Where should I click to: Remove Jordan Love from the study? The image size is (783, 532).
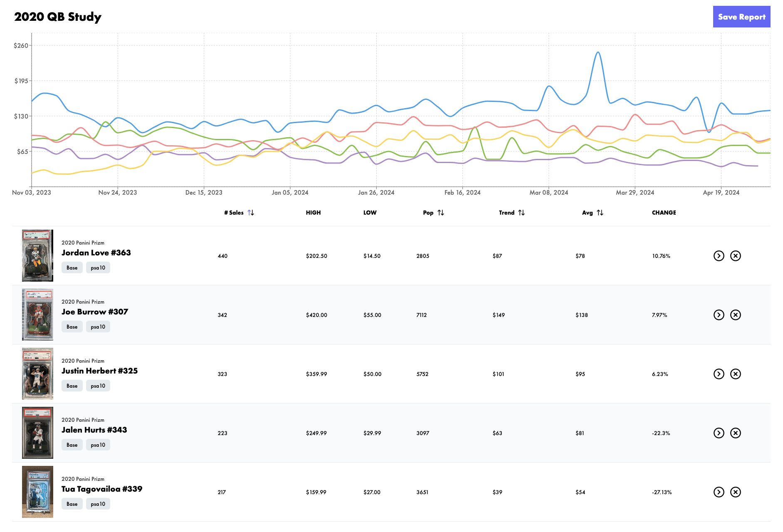coord(735,256)
